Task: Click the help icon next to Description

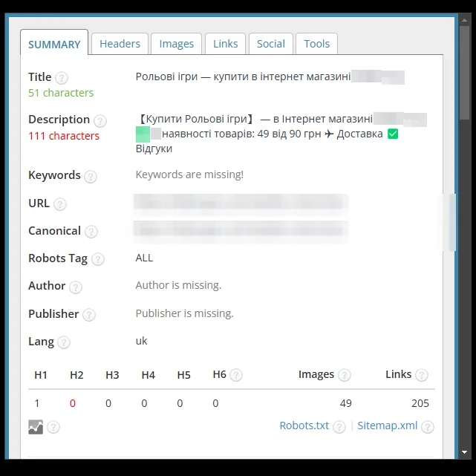Action: click(x=100, y=121)
